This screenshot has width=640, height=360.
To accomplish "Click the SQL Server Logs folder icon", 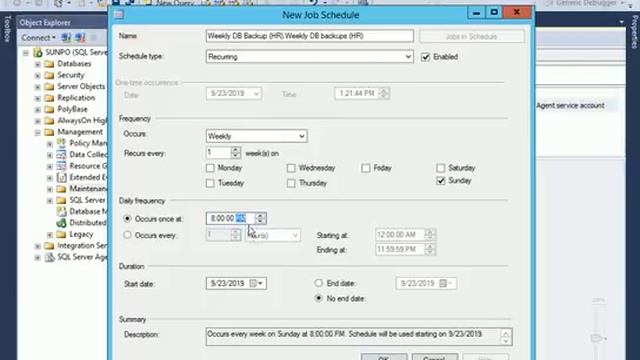I will pos(61,200).
